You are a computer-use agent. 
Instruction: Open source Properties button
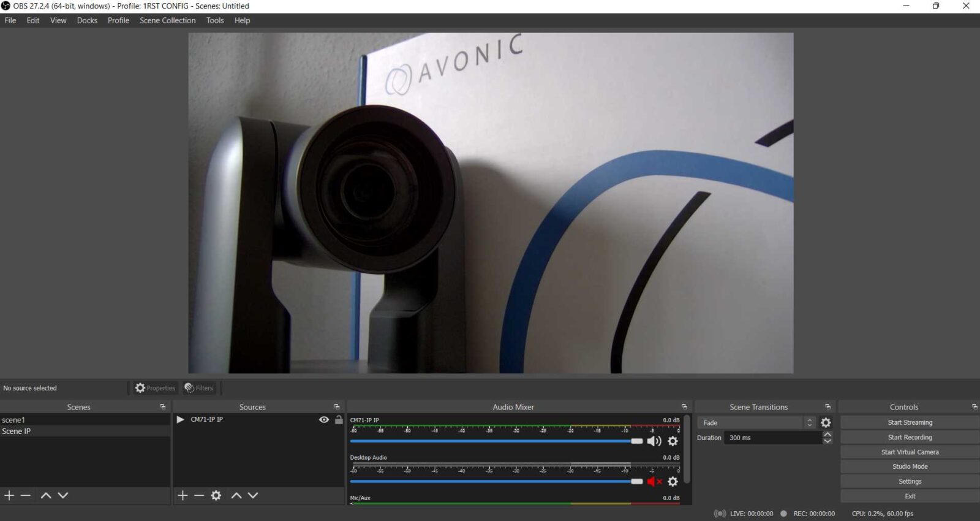click(155, 388)
